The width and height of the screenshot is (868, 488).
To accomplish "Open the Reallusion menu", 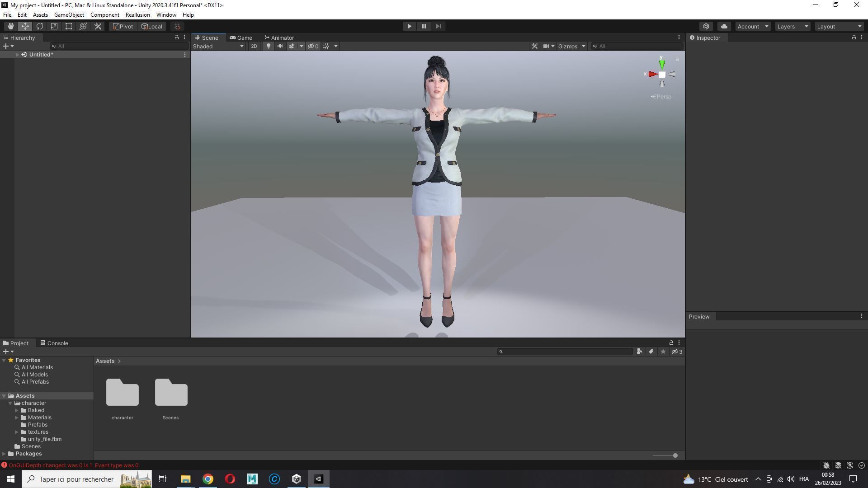I will coord(137,15).
